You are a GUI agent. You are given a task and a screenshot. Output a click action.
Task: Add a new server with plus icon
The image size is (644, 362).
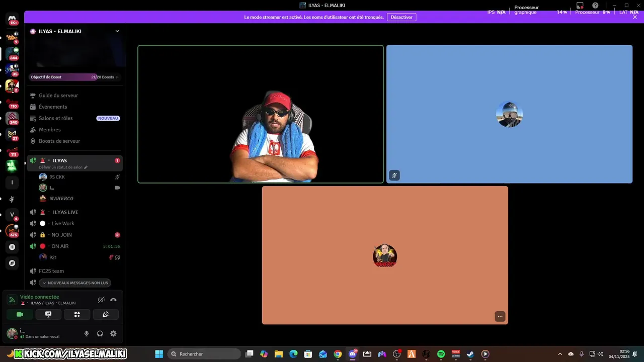pos(12,247)
